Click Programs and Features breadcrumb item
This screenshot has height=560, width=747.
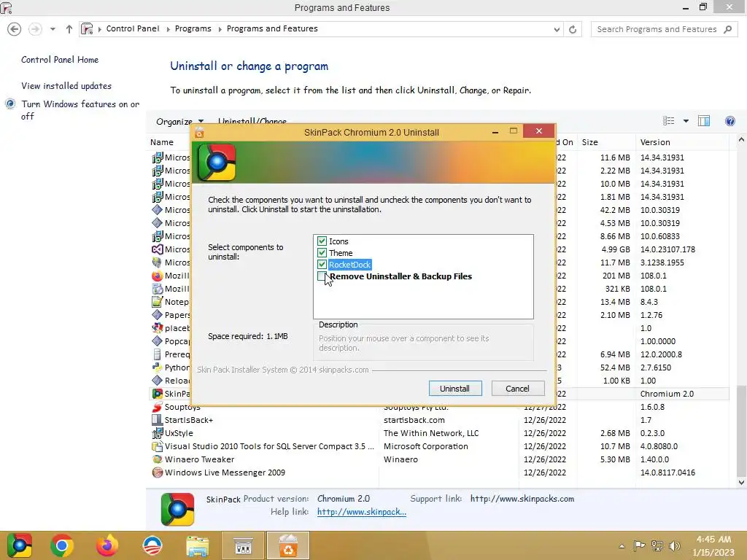[272, 28]
